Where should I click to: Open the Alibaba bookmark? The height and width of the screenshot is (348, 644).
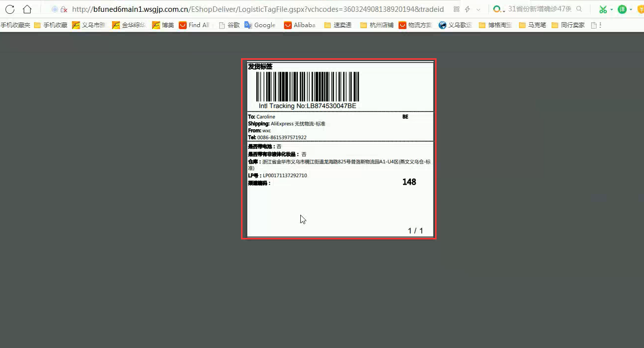[300, 25]
